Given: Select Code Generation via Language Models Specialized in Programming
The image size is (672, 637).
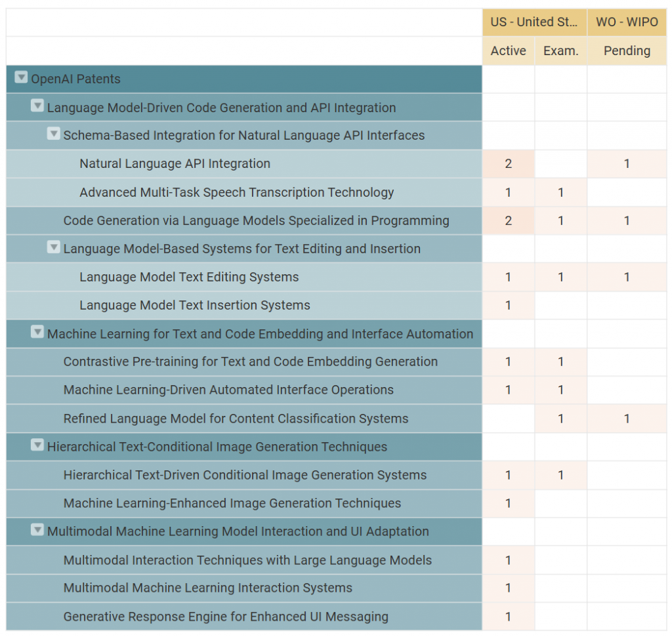Looking at the screenshot, I should (244, 220).
